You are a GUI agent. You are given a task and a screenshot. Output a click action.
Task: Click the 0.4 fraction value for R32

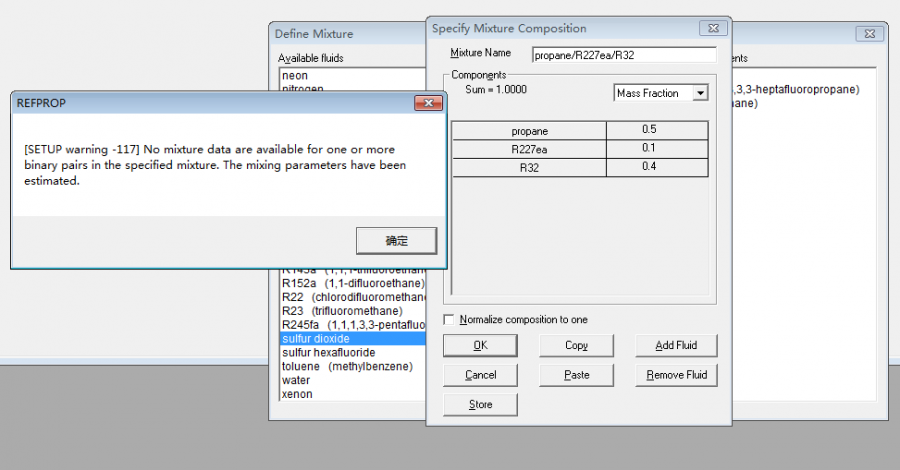click(x=657, y=167)
